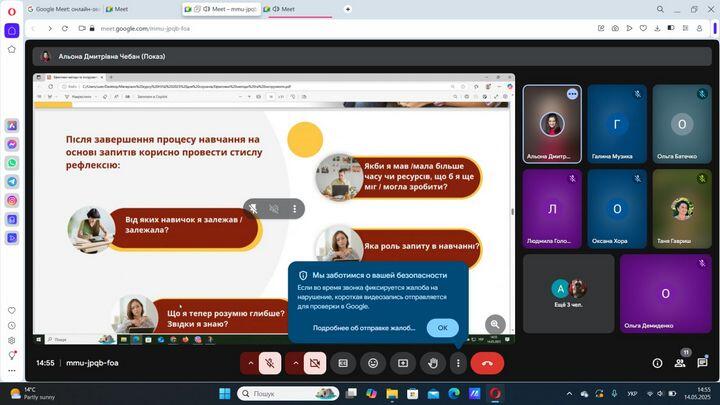Open 'Ещё 3 чел.' more participants tile

[x=568, y=294]
